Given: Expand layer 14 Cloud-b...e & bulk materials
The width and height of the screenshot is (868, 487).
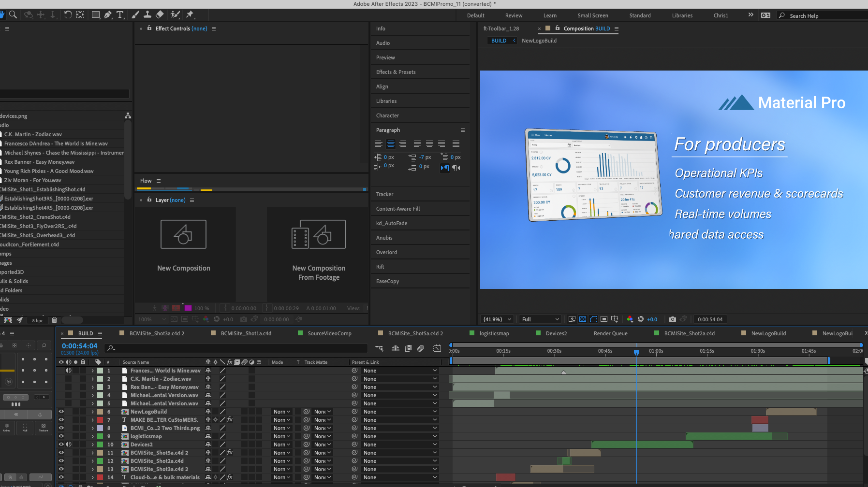Looking at the screenshot, I should 92,477.
